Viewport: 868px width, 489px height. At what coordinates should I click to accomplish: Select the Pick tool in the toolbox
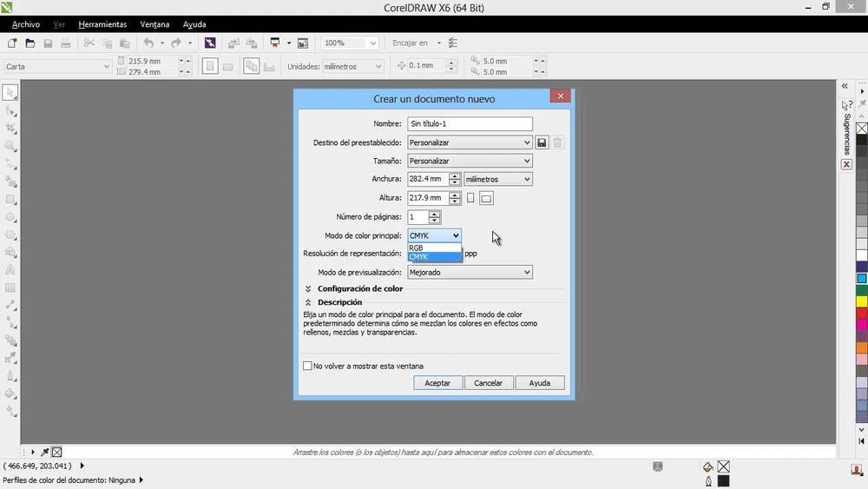(x=10, y=92)
